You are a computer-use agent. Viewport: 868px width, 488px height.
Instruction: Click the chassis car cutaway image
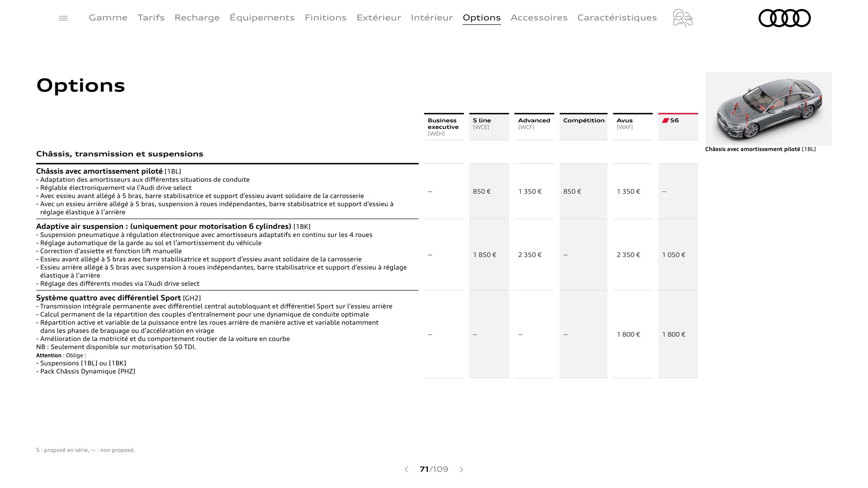tap(768, 109)
